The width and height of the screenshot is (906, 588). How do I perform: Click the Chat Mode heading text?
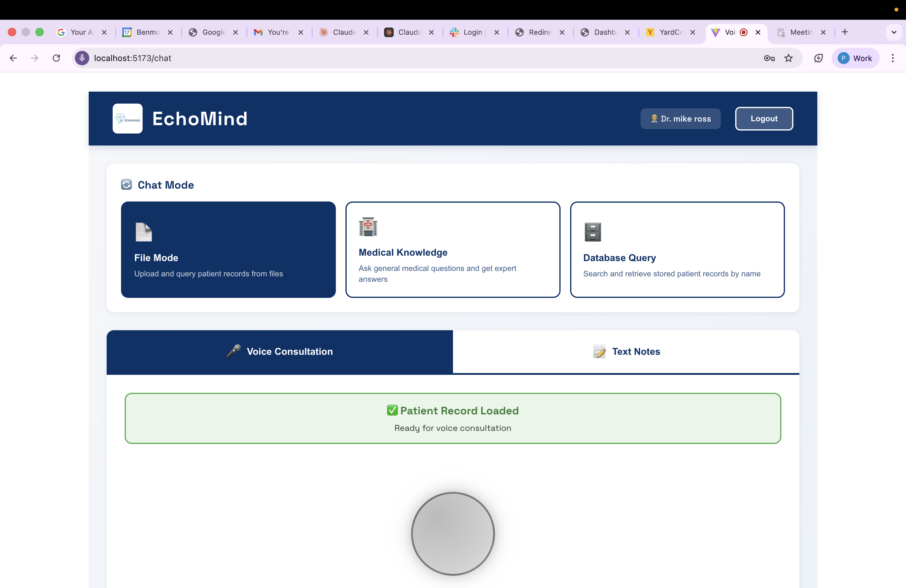166,185
